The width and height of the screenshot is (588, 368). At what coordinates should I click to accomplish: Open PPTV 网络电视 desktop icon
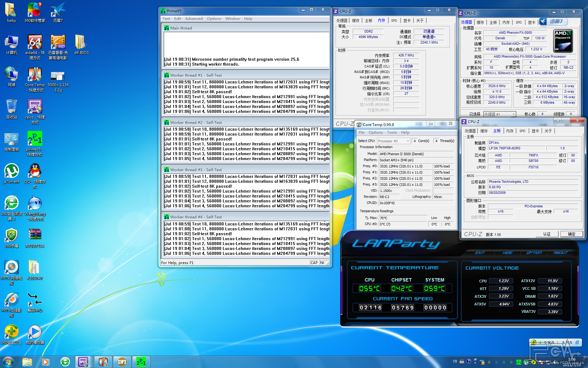(11, 273)
